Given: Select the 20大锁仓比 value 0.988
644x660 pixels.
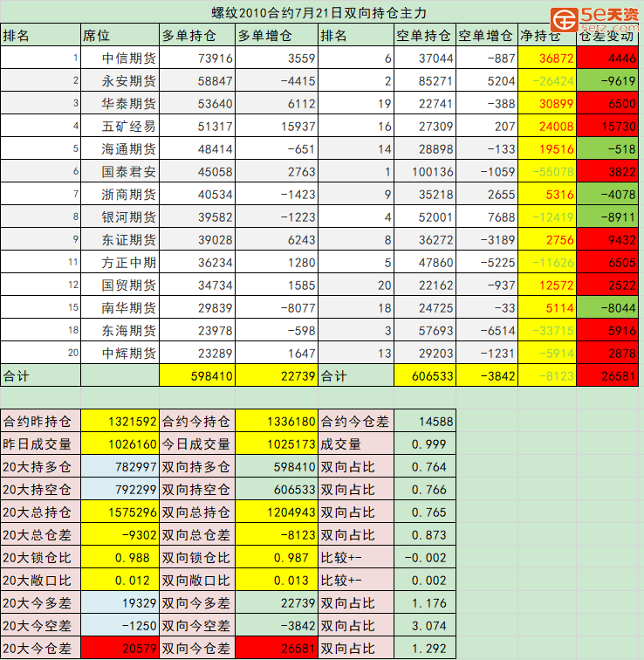Looking at the screenshot, I should point(120,557).
